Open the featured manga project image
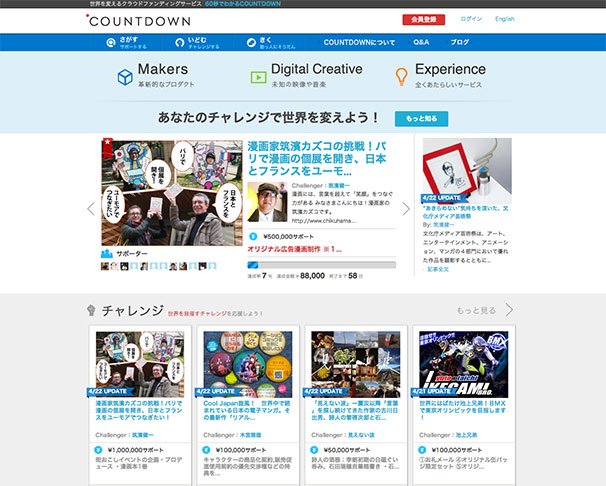This screenshot has height=486, width=606. tap(172, 193)
